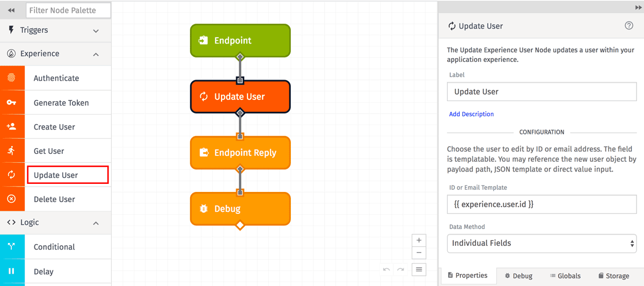Click the Debug node's input port
Screen dimensions: 644x286
pos(240,192)
